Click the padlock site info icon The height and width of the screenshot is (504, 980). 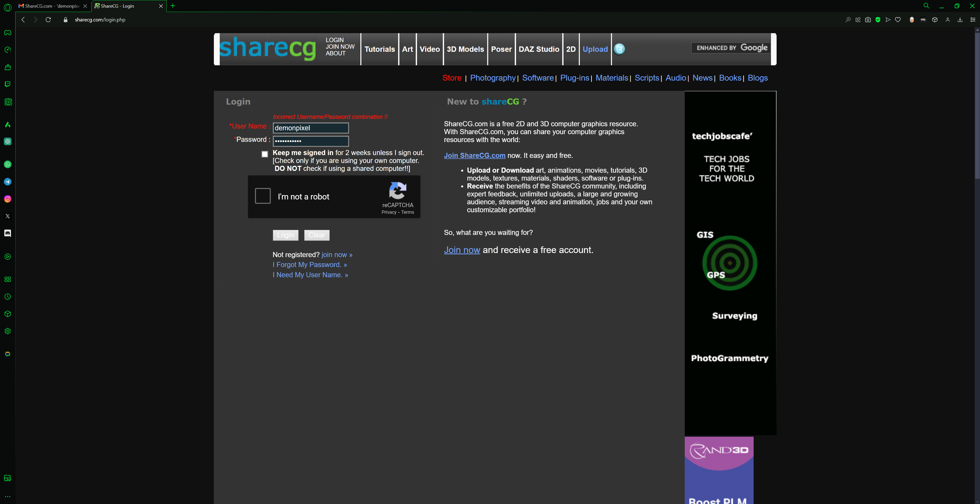tap(65, 20)
